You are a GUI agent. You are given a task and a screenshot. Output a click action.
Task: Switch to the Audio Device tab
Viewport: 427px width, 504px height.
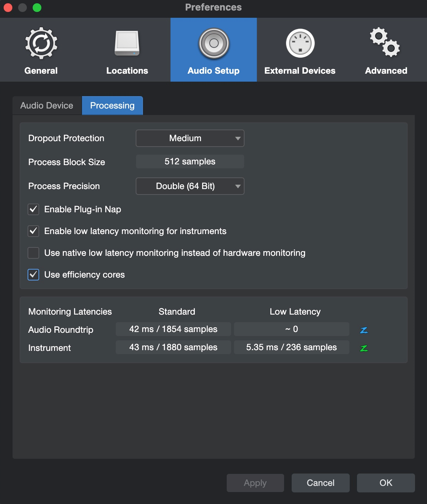[x=47, y=106]
